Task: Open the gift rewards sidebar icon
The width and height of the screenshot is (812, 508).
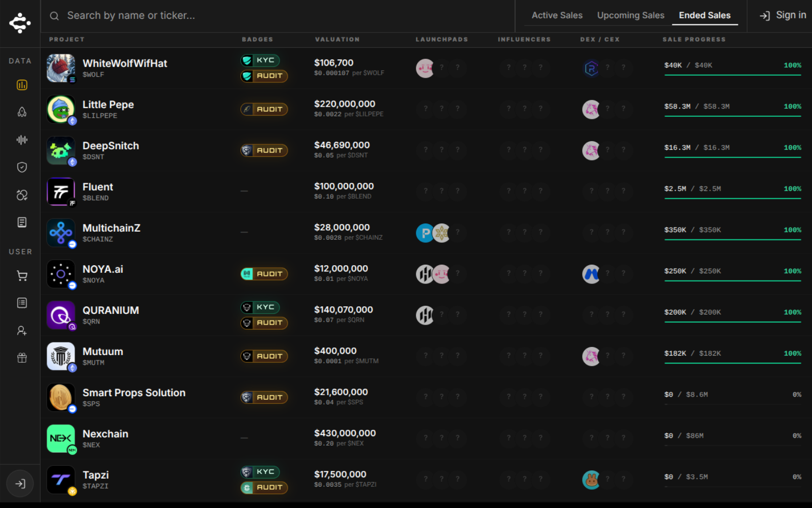Action: [22, 358]
